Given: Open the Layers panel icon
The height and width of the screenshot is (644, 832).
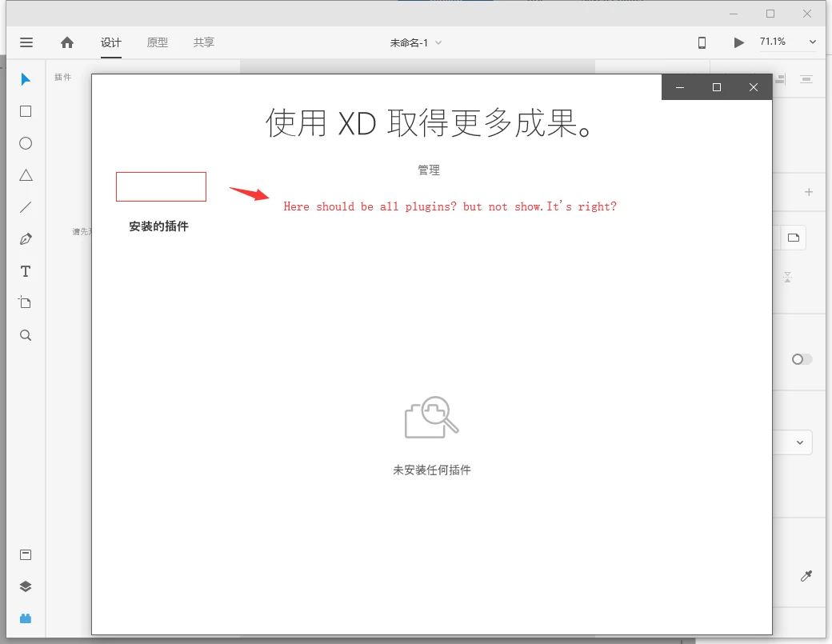Looking at the screenshot, I should tap(26, 586).
